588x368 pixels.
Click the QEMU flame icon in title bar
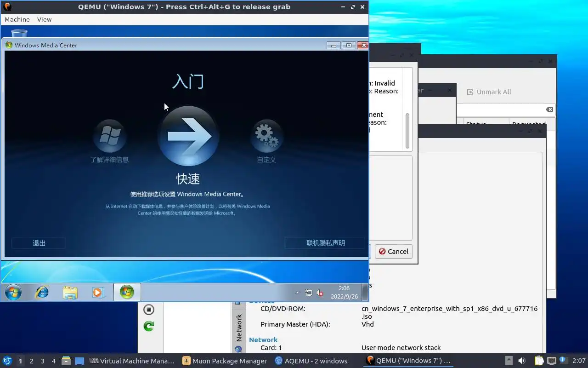[x=7, y=6]
